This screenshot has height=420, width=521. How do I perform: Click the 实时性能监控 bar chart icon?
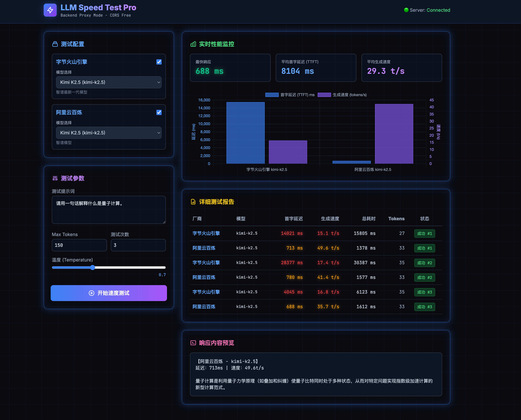pyautogui.click(x=193, y=44)
